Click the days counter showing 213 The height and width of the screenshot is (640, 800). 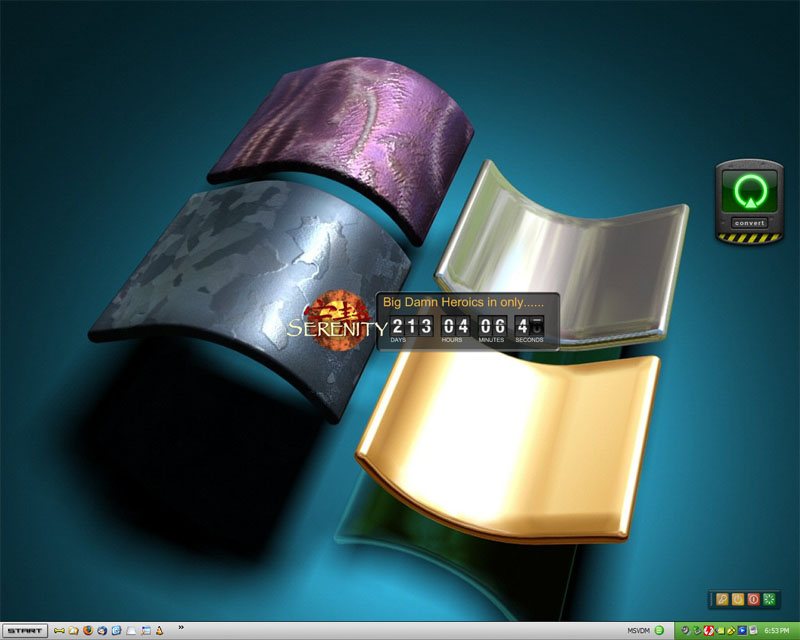411,325
